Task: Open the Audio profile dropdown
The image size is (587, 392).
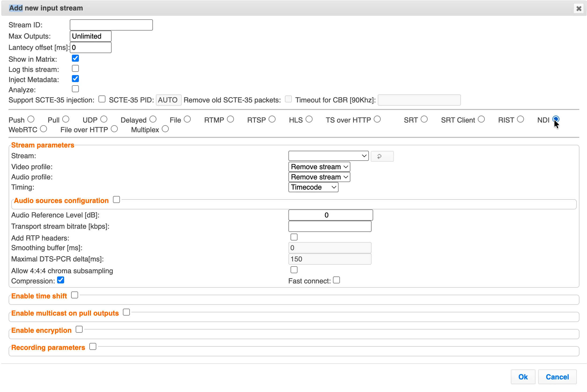Action: pos(319,177)
